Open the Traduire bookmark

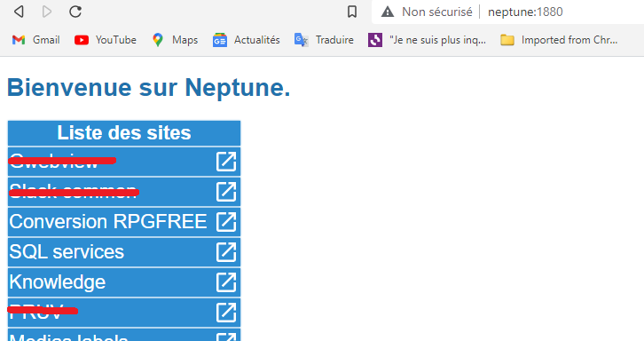pyautogui.click(x=324, y=40)
